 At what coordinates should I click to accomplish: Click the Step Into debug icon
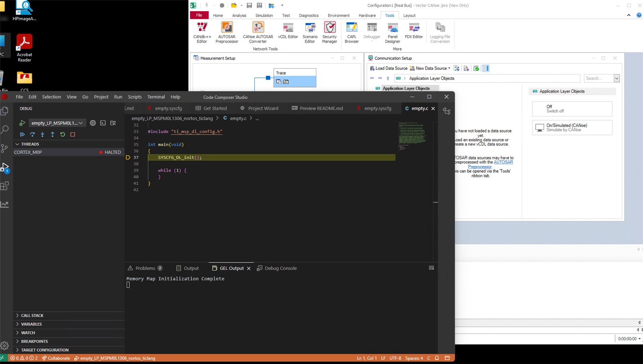click(43, 135)
